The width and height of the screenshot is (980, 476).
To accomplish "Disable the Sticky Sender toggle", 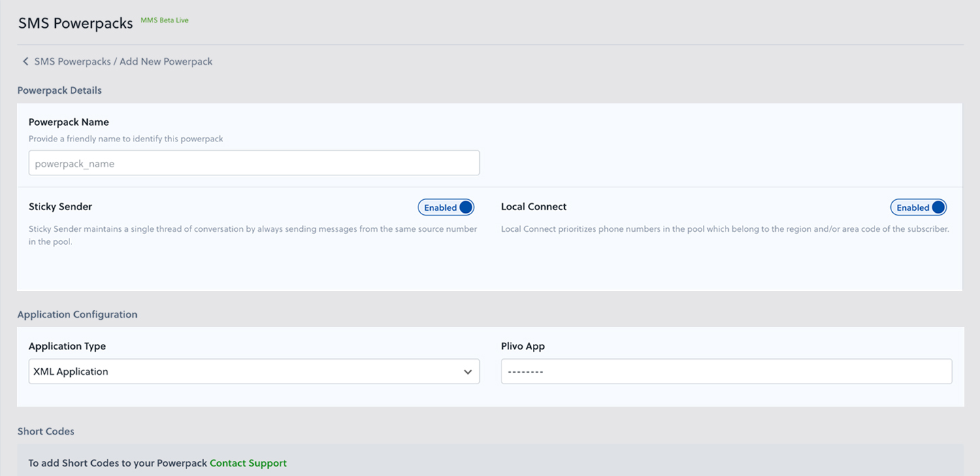I will click(446, 207).
